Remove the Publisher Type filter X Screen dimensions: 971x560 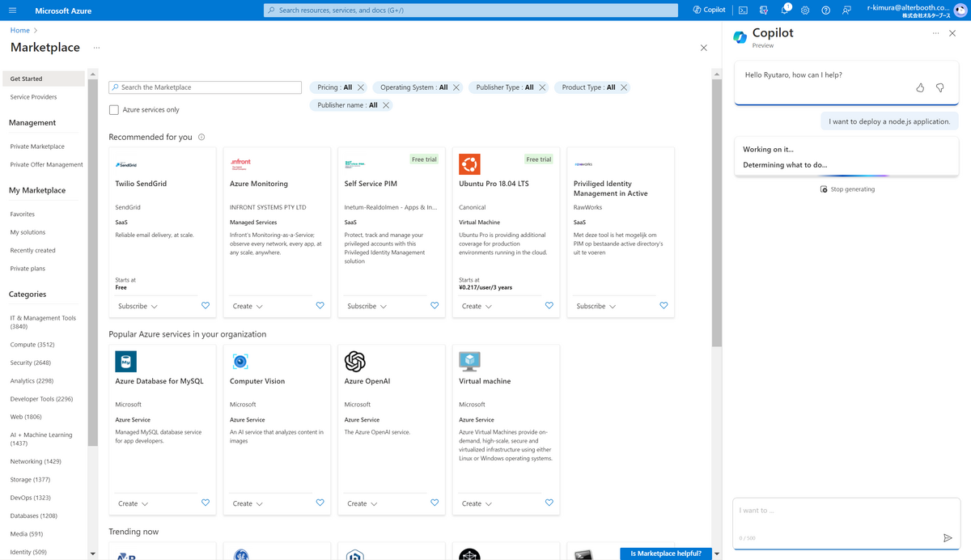tap(542, 87)
